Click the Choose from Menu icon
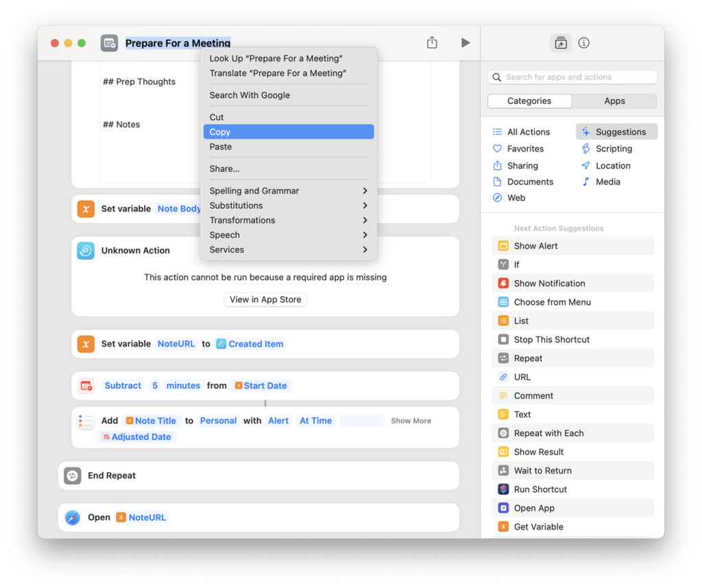 pos(503,302)
